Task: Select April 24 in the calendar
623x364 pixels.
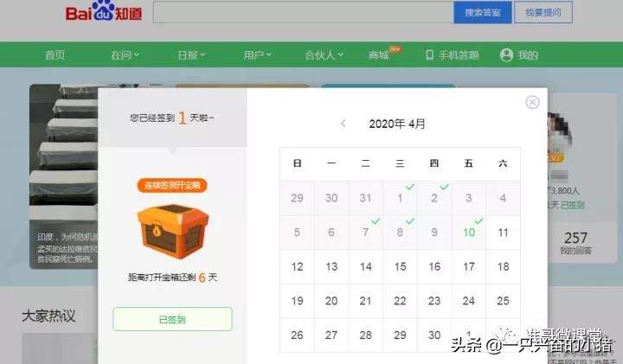Action: [469, 301]
